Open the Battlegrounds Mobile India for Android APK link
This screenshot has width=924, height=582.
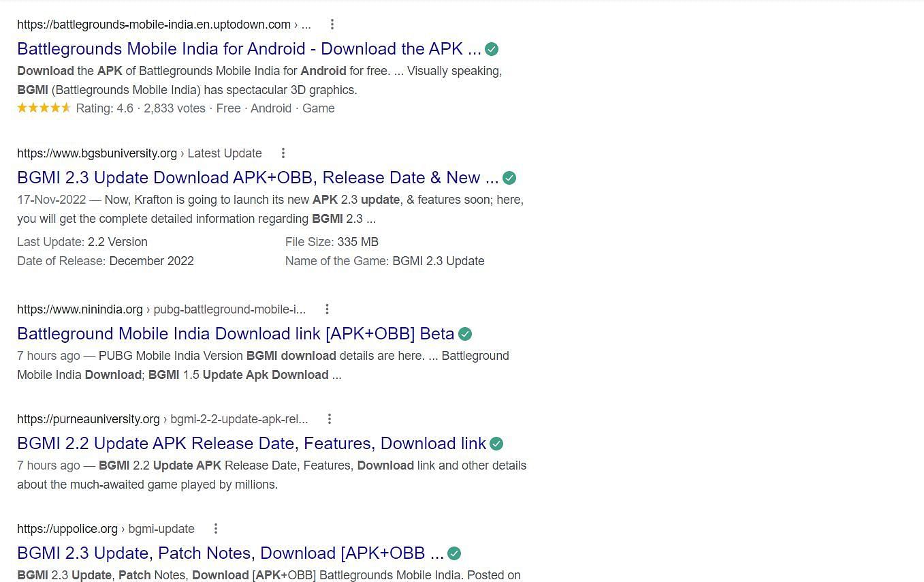(249, 49)
